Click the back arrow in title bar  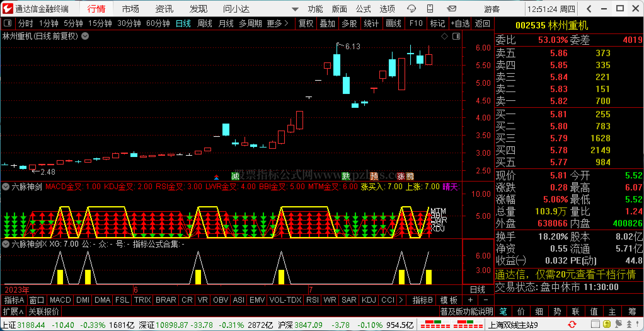(x=589, y=9)
